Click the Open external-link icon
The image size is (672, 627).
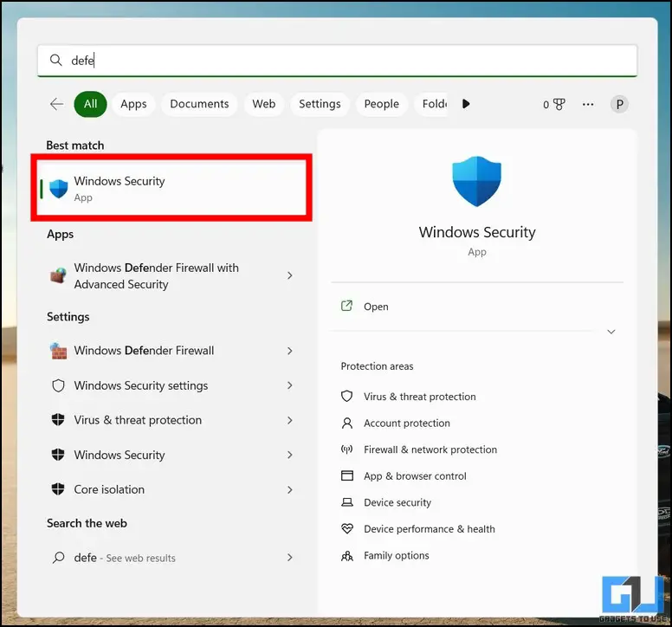346,306
